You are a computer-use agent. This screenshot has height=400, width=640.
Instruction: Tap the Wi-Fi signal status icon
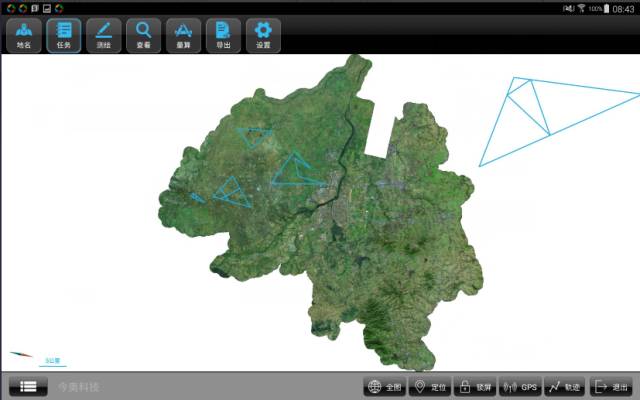[x=581, y=8]
